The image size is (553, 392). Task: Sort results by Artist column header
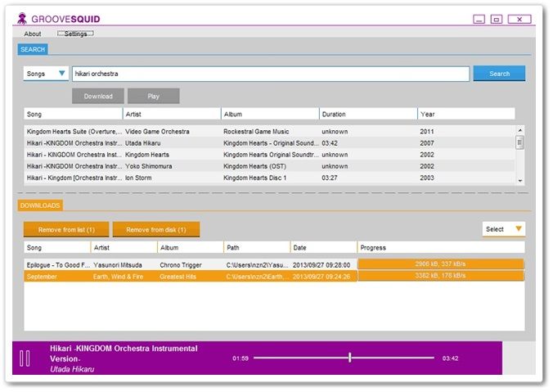pyautogui.click(x=172, y=114)
